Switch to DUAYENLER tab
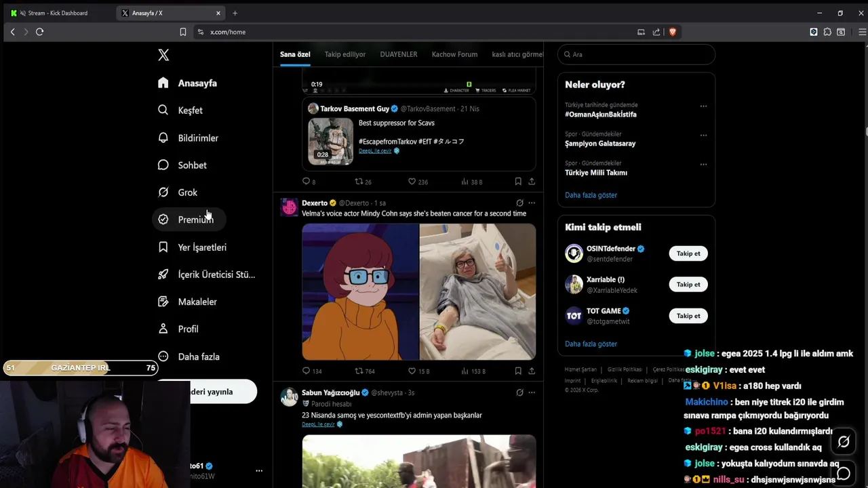 click(x=399, y=54)
